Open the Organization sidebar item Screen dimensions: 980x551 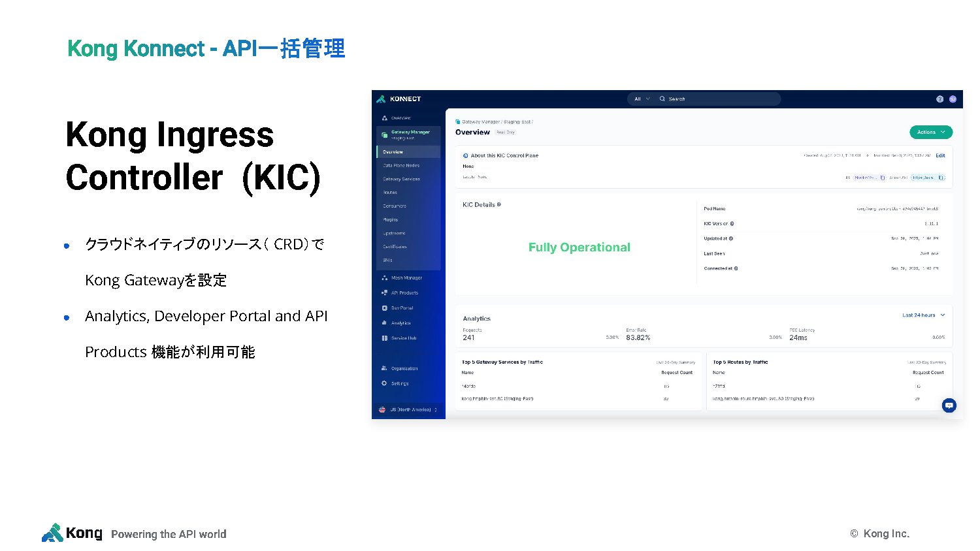[400, 368]
